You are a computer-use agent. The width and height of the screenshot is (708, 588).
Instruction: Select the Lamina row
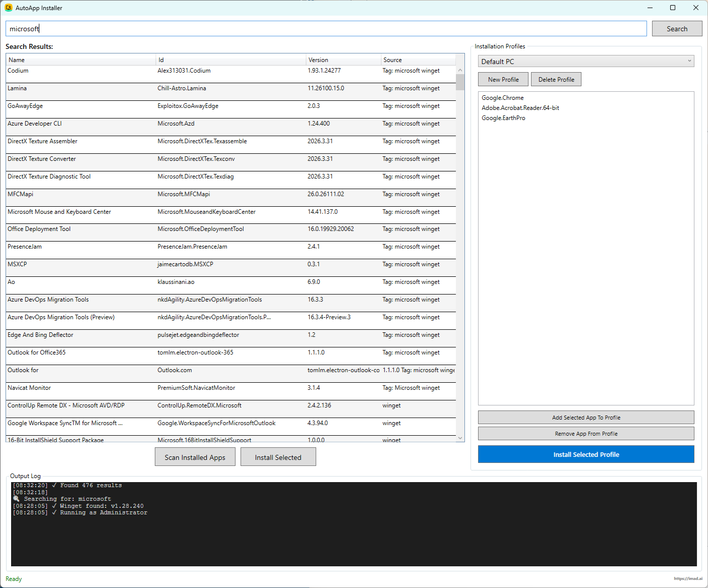click(231, 92)
